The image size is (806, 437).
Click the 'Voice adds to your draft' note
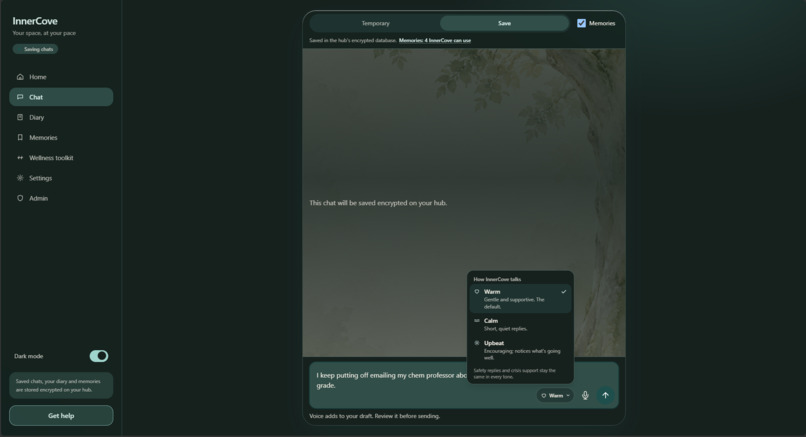click(x=374, y=416)
